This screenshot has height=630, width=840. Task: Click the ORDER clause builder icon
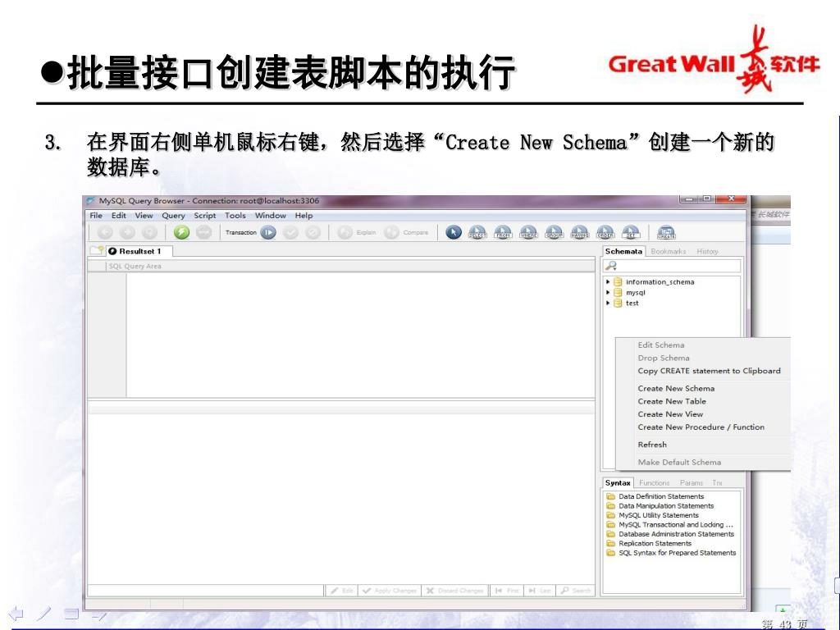pyautogui.click(x=605, y=232)
